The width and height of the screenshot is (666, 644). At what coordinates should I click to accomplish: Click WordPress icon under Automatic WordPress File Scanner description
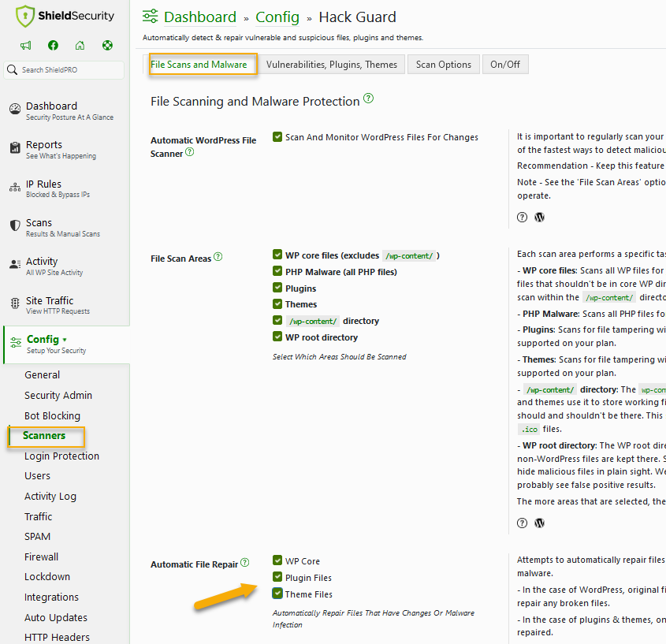point(539,218)
